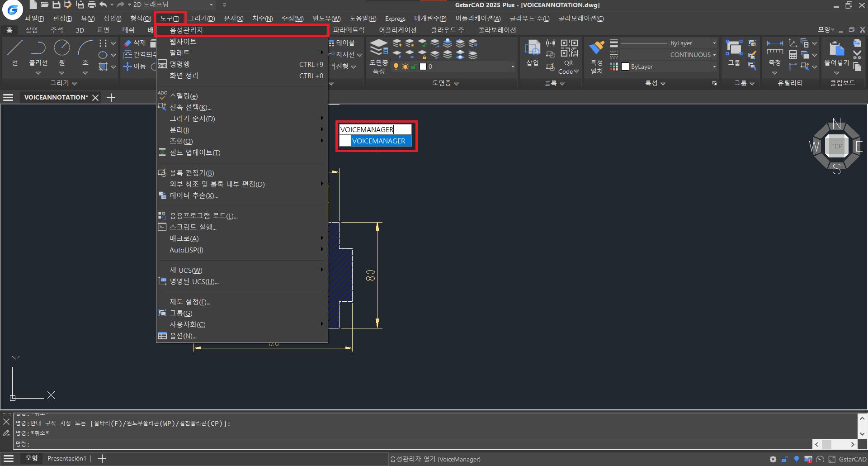Click the 모양 appearance button

(x=826, y=29)
